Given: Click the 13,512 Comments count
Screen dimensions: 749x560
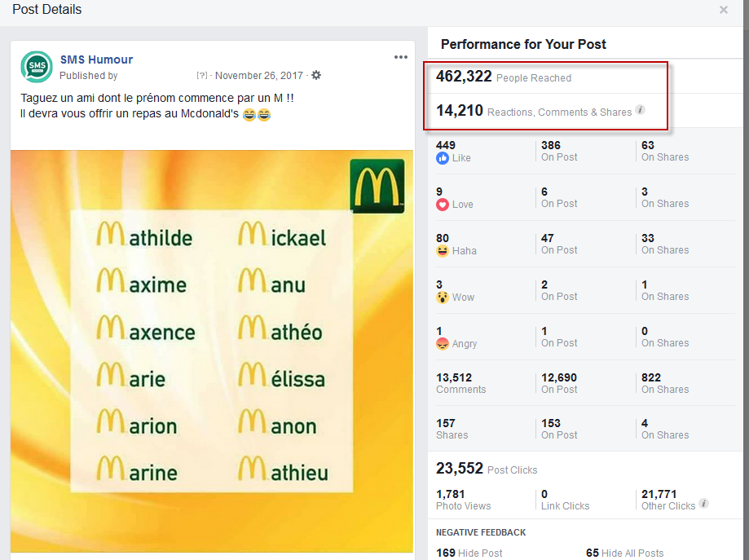Looking at the screenshot, I should [454, 377].
